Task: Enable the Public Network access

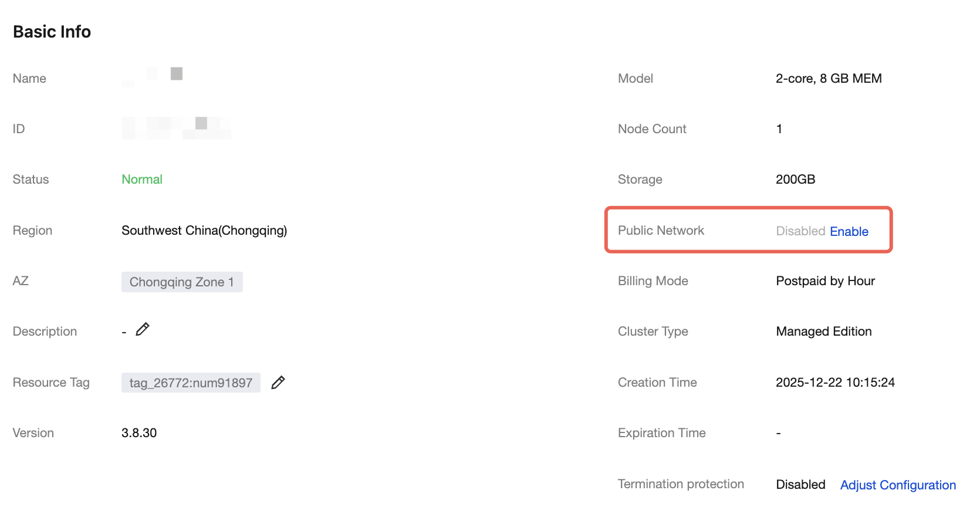Action: pyautogui.click(x=849, y=231)
